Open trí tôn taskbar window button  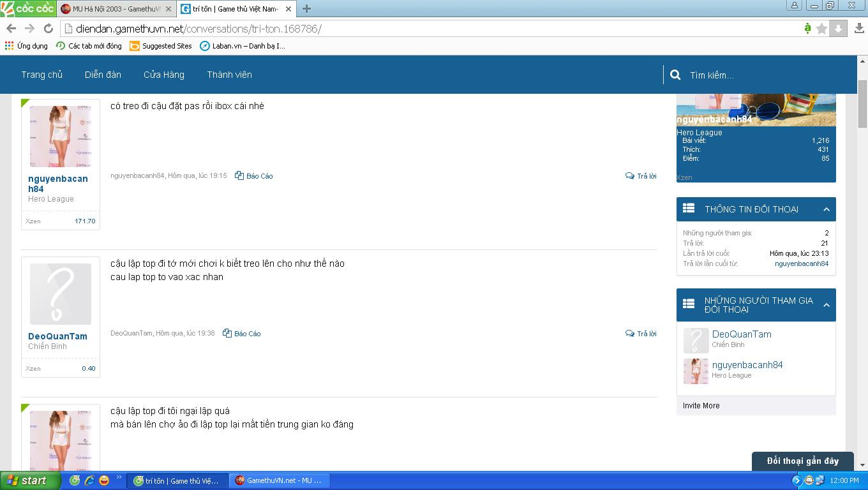177,480
